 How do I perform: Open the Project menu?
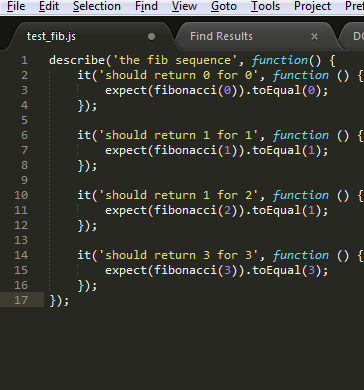[x=312, y=6]
